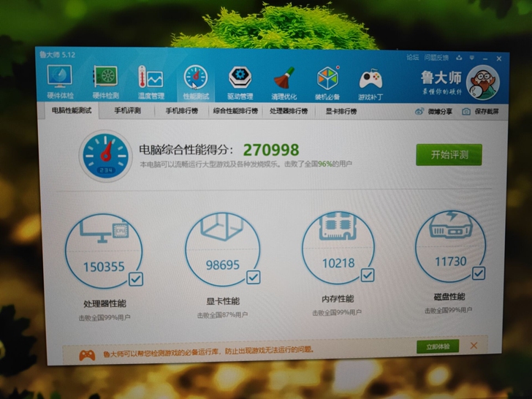Click the memory score 10218

pos(338,263)
